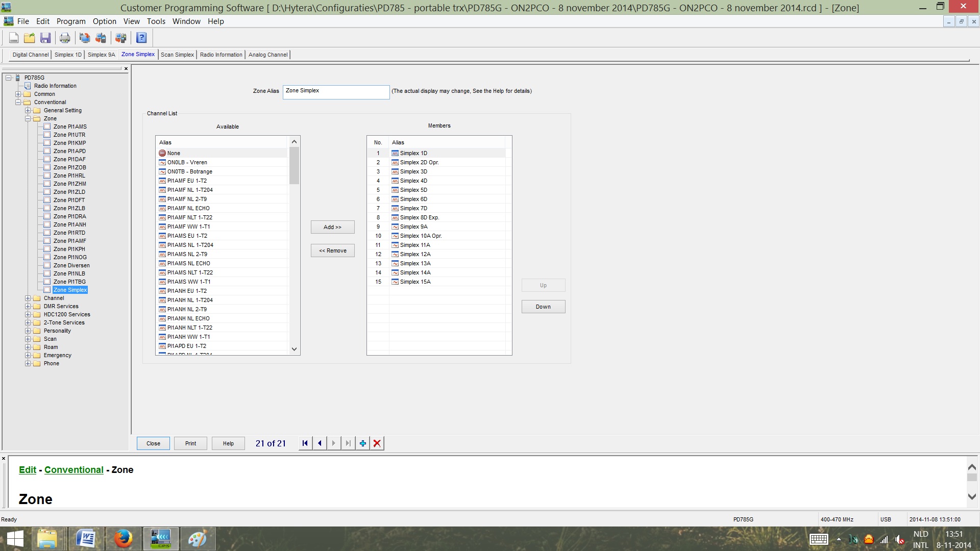Click the Print toolbar icon

tap(65, 38)
